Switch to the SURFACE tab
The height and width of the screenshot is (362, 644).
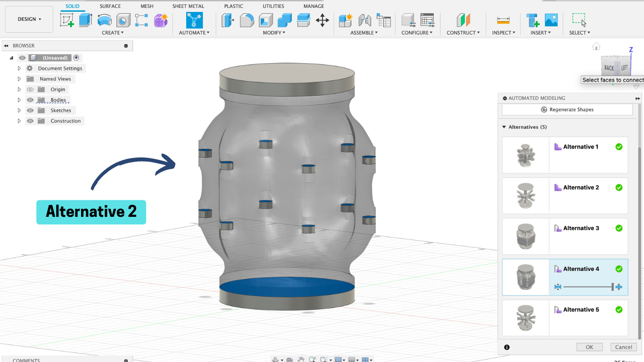click(110, 6)
